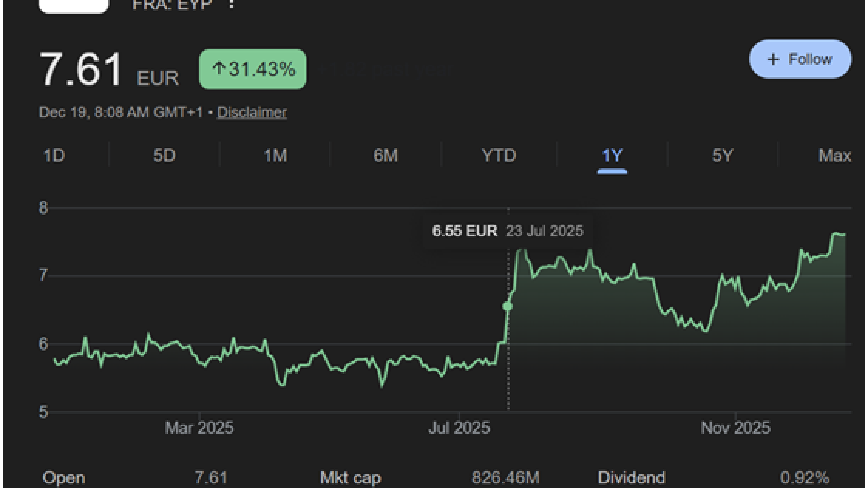Open the Disclaimer link
The width and height of the screenshot is (868, 488).
click(252, 112)
